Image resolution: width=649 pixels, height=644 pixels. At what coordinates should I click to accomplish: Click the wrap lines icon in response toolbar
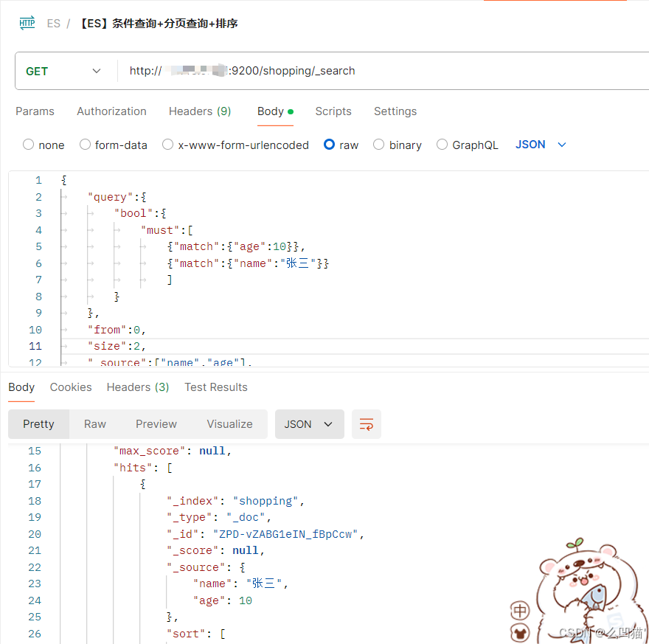click(x=367, y=424)
